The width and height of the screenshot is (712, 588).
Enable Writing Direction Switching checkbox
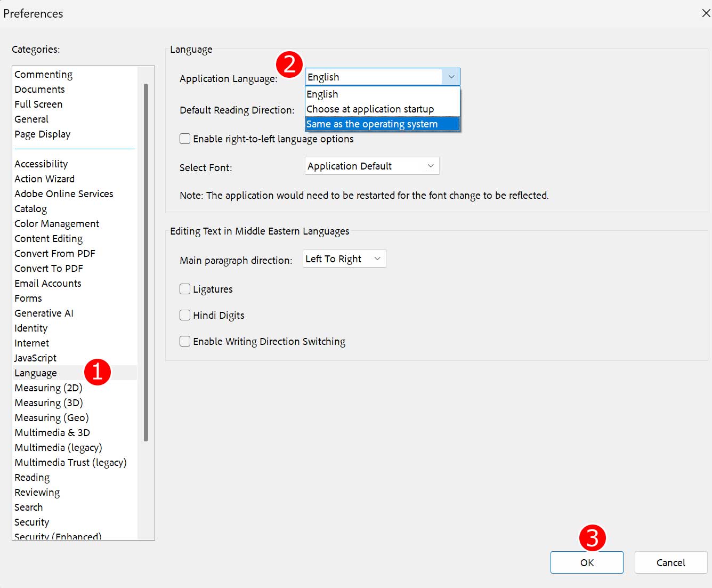pyautogui.click(x=185, y=341)
